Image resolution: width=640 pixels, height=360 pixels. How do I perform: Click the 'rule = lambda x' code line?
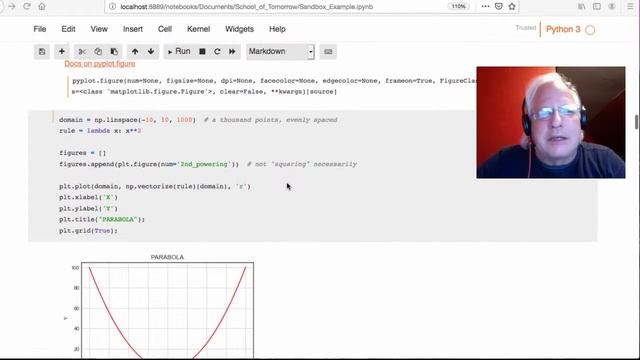[100, 131]
